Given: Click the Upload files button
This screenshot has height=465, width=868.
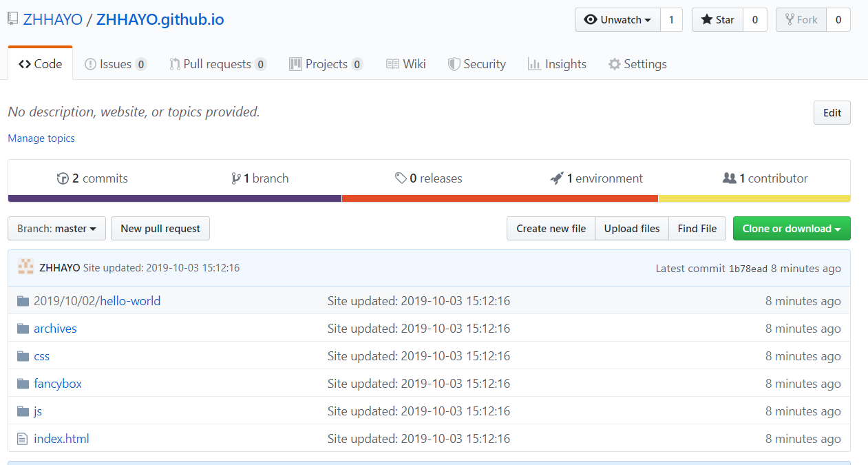Looking at the screenshot, I should click(x=632, y=229).
